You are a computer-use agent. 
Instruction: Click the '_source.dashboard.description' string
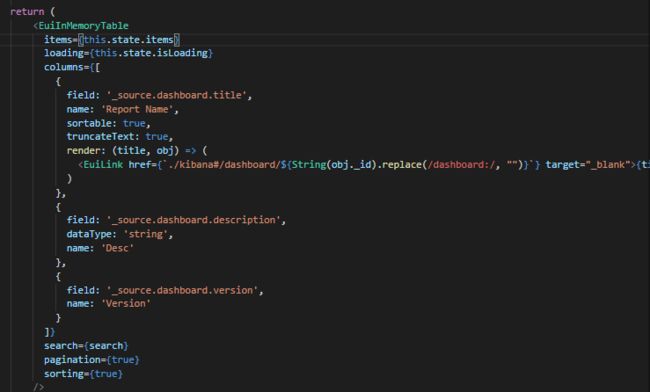[194, 220]
